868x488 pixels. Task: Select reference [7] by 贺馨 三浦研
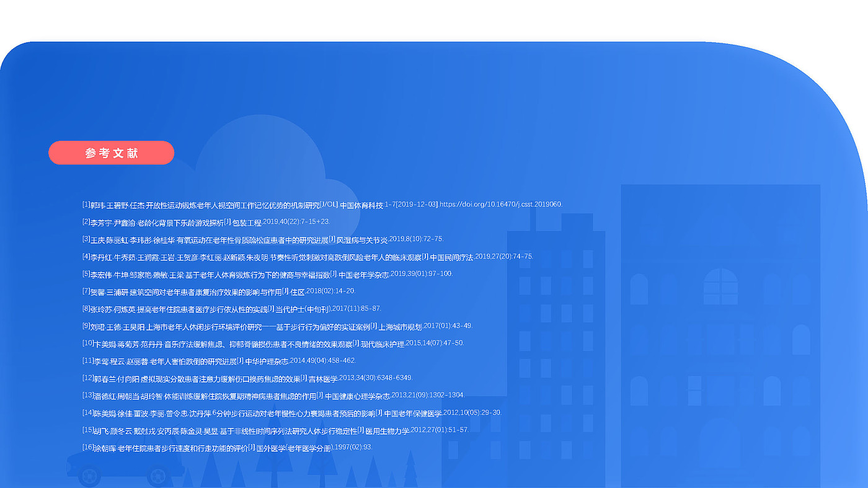219,291
